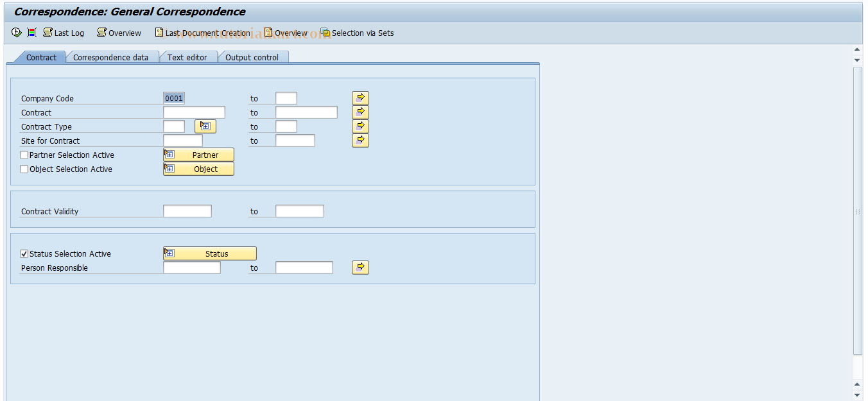Open Last Document Creation
Viewport: 868px width, 401px height.
coord(203,33)
